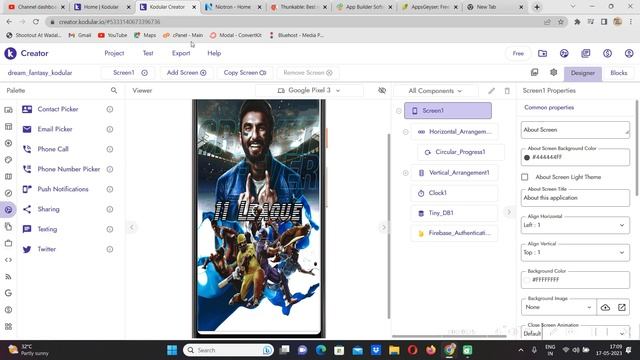Image resolution: width=640 pixels, height=360 pixels.
Task: Collapse the palette with left arrow
Action: click(131, 227)
